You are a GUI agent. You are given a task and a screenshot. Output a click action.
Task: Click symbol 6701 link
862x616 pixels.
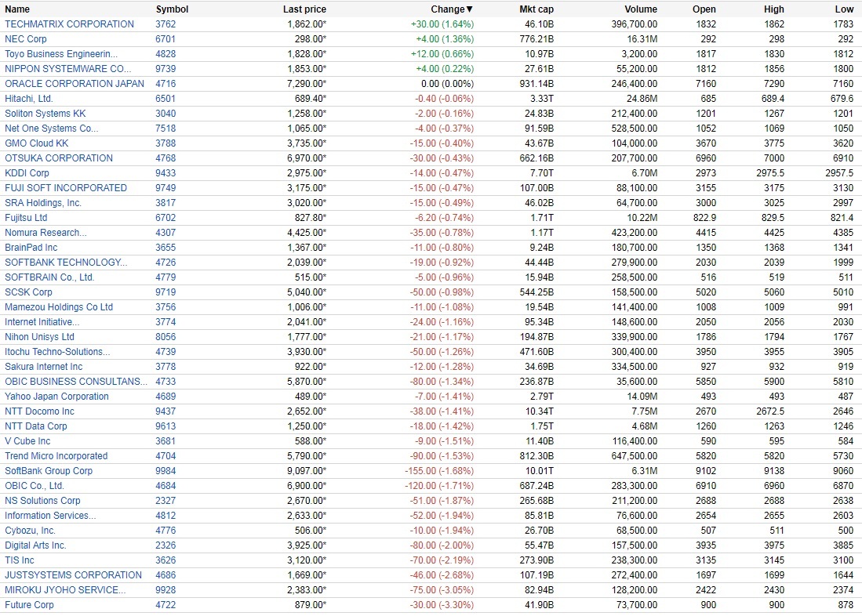(165, 39)
